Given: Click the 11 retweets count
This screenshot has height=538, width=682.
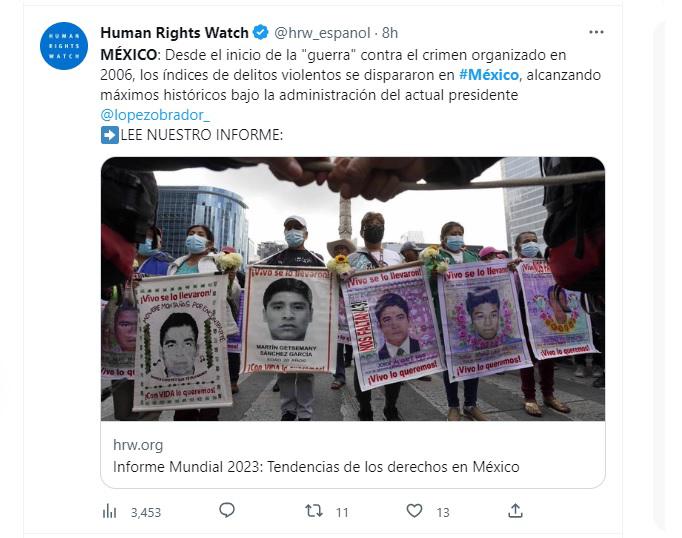Looking at the screenshot, I should (342, 513).
